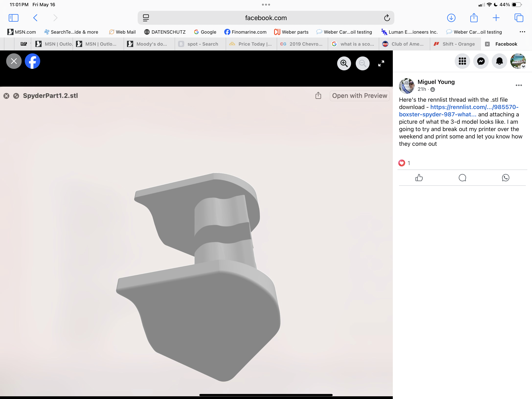Open page settings menu in address bar
Screen dimensions: 532x399
[146, 18]
